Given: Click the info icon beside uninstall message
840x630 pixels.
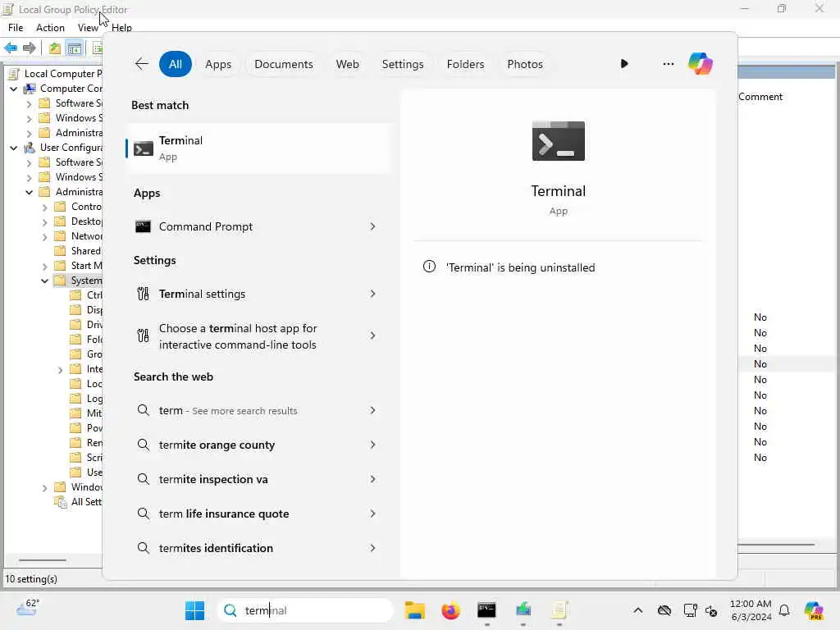Looking at the screenshot, I should (x=429, y=267).
